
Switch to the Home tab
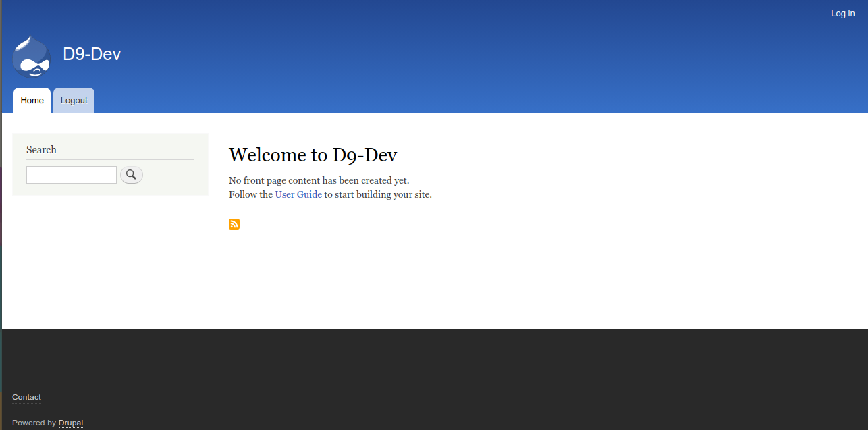[x=32, y=101]
